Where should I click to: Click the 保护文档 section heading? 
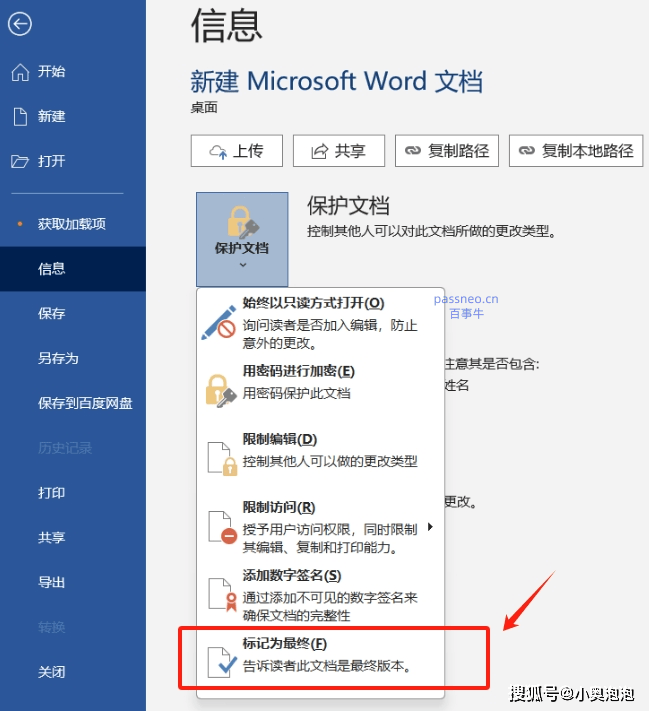click(x=348, y=205)
